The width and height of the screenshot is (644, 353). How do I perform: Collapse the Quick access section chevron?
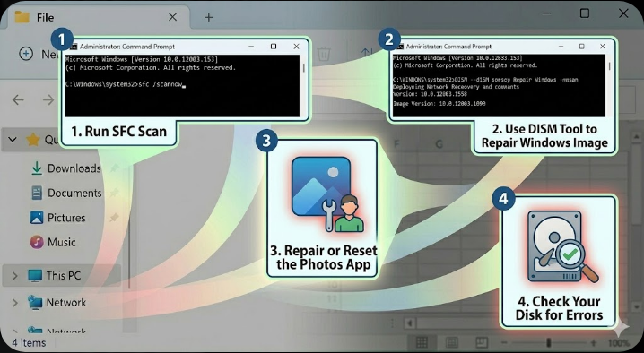pyautogui.click(x=13, y=140)
